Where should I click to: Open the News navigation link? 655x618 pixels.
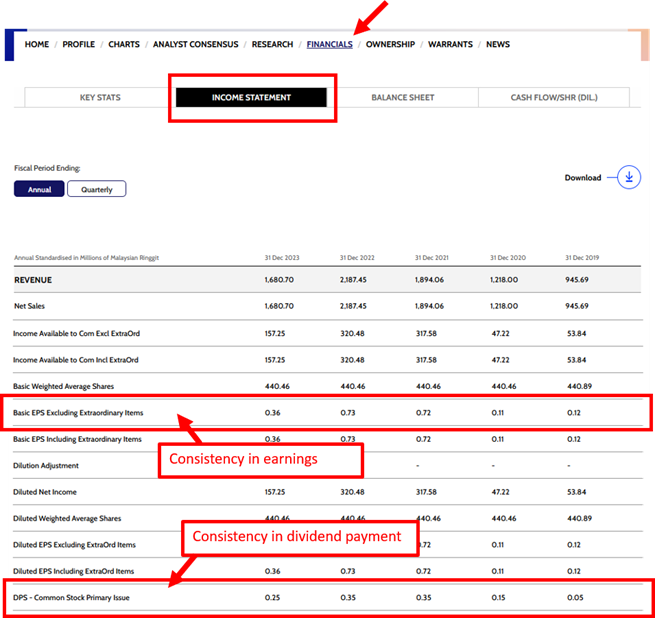coord(498,45)
